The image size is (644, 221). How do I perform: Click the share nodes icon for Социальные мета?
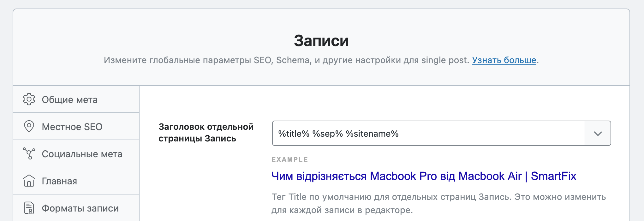click(x=29, y=154)
